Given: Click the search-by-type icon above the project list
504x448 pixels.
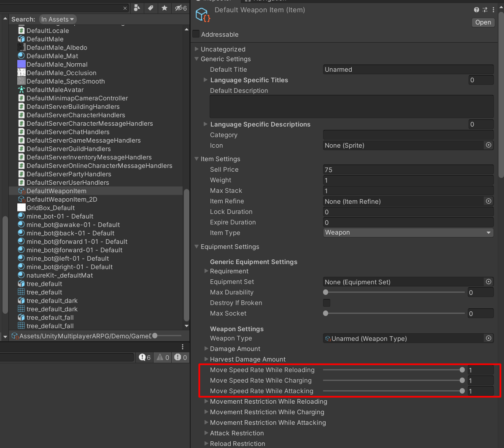Looking at the screenshot, I should pyautogui.click(x=137, y=8).
